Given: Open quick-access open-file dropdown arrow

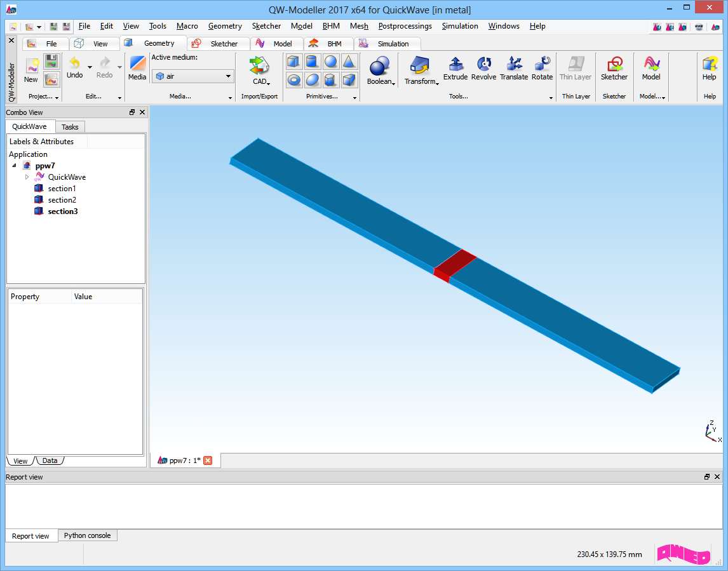Looking at the screenshot, I should 39,27.
